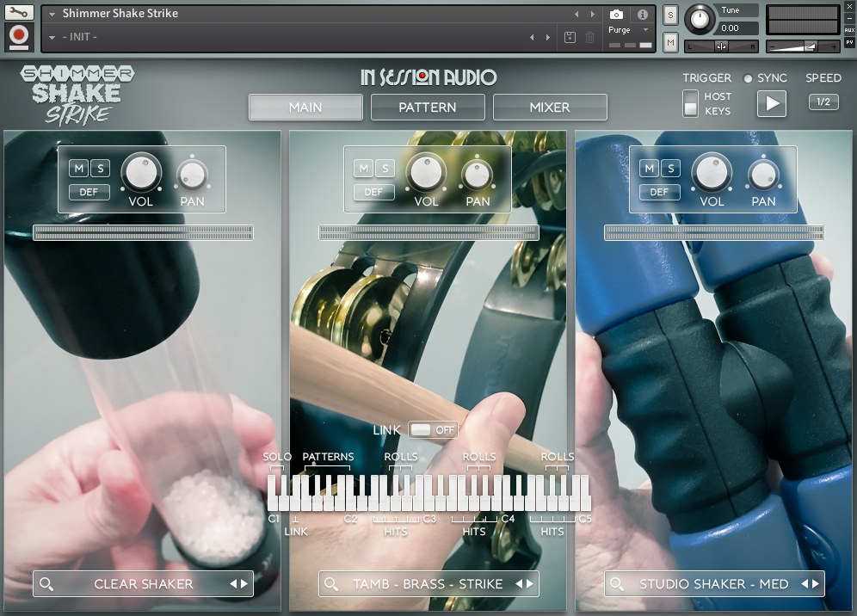Click the TAMB - BRASS - STRIKE sound name
This screenshot has height=616, width=857.
pyautogui.click(x=428, y=584)
